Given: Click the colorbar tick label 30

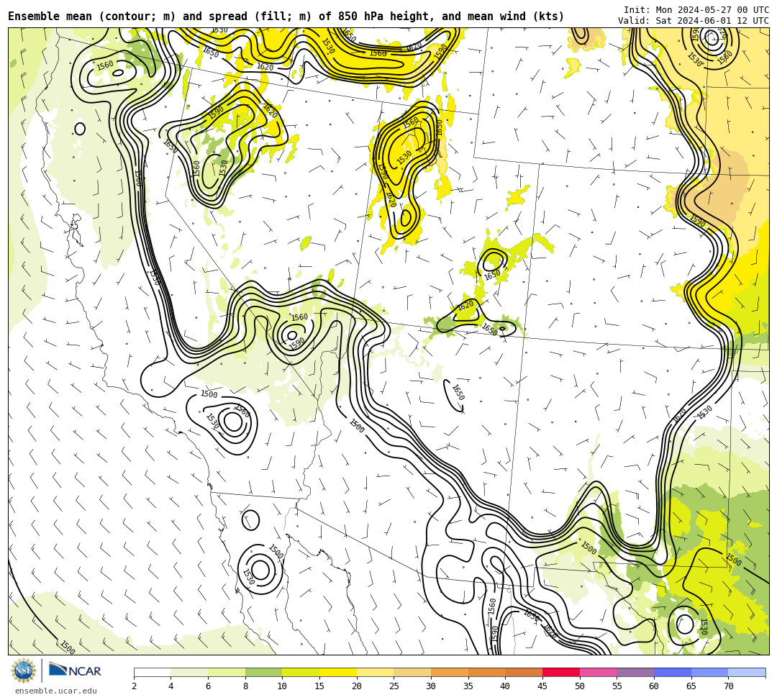Looking at the screenshot, I should [431, 686].
